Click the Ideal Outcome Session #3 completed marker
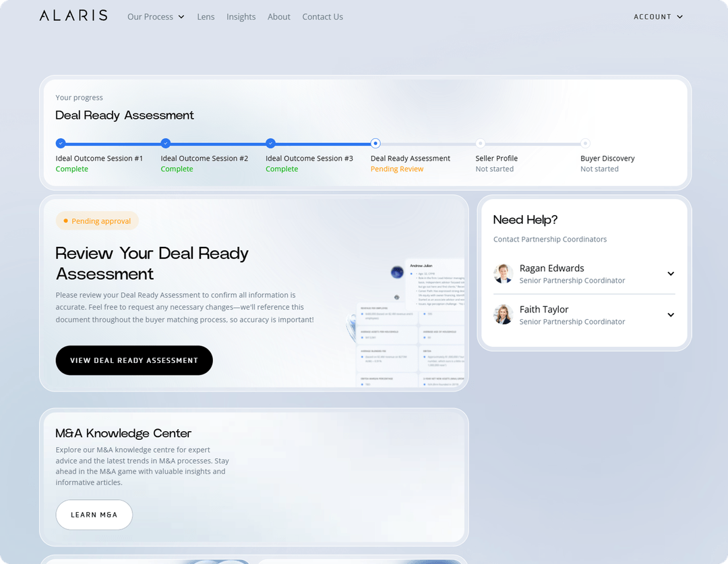Image resolution: width=728 pixels, height=564 pixels. point(271,143)
